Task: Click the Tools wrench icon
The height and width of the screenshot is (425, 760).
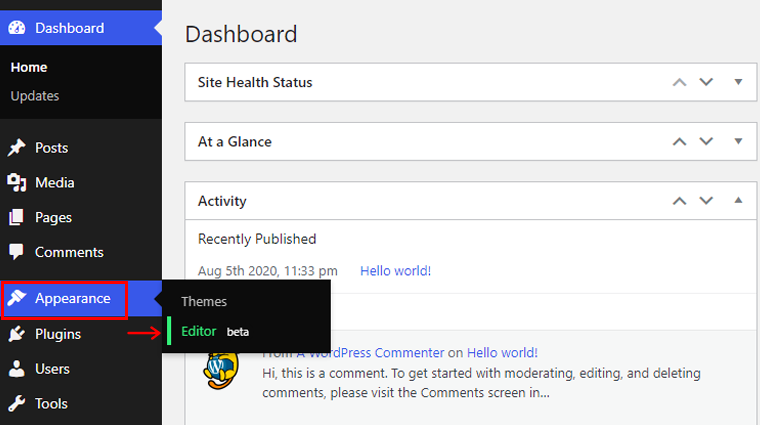Action: click(17, 404)
